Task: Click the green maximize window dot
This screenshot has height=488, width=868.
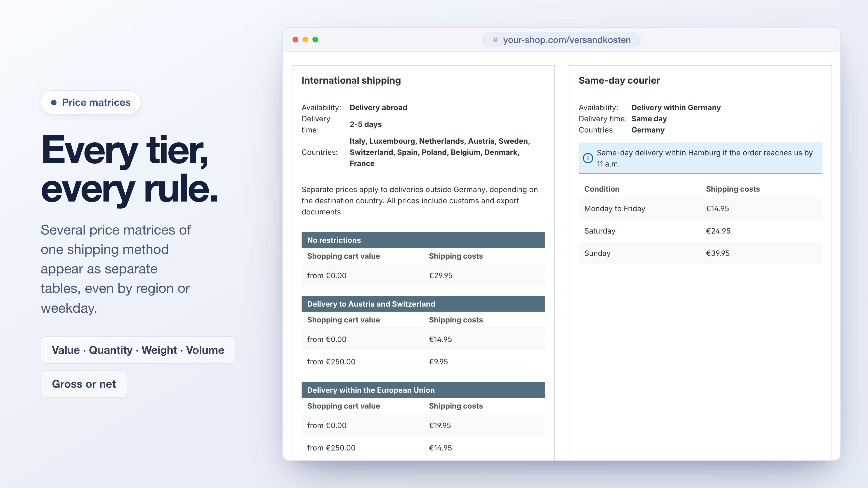Action: pos(315,39)
